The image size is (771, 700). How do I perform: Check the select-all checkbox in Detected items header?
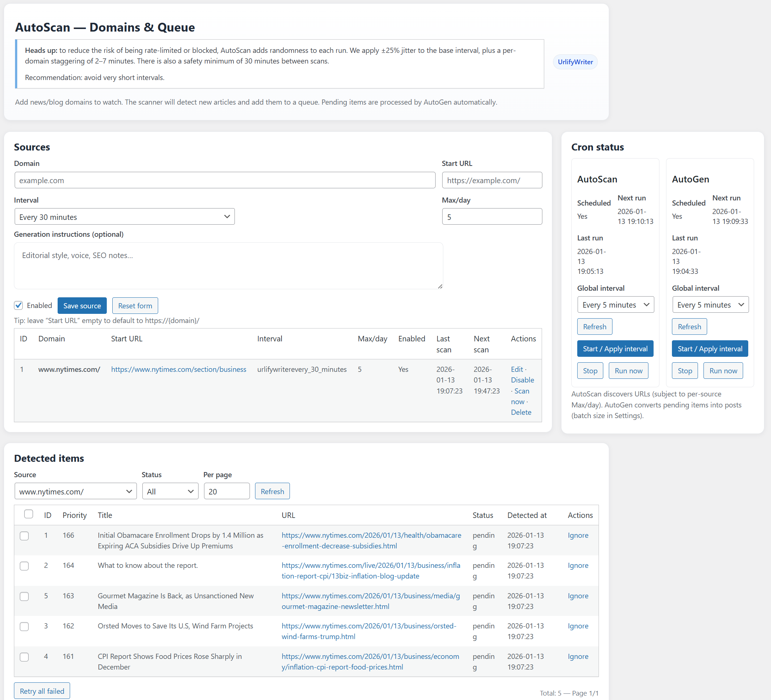point(29,514)
